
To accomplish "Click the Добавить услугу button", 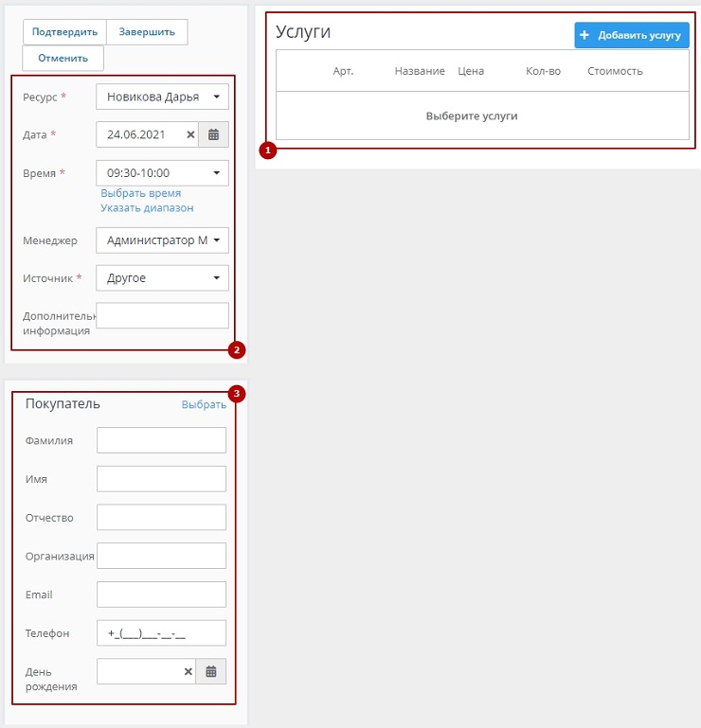I will (632, 35).
